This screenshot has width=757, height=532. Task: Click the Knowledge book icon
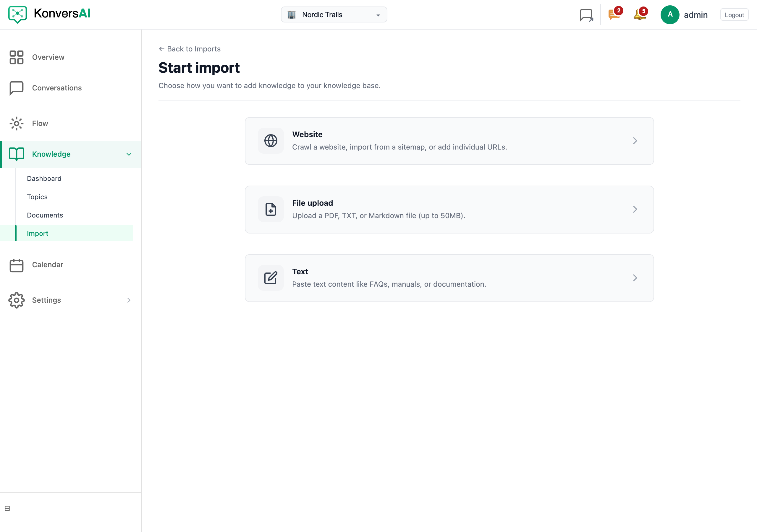pos(17,154)
